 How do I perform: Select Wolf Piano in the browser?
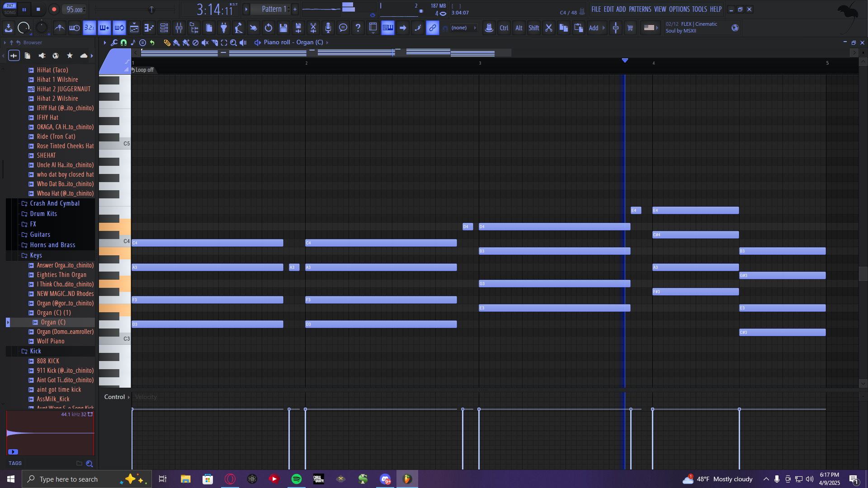pos(51,342)
